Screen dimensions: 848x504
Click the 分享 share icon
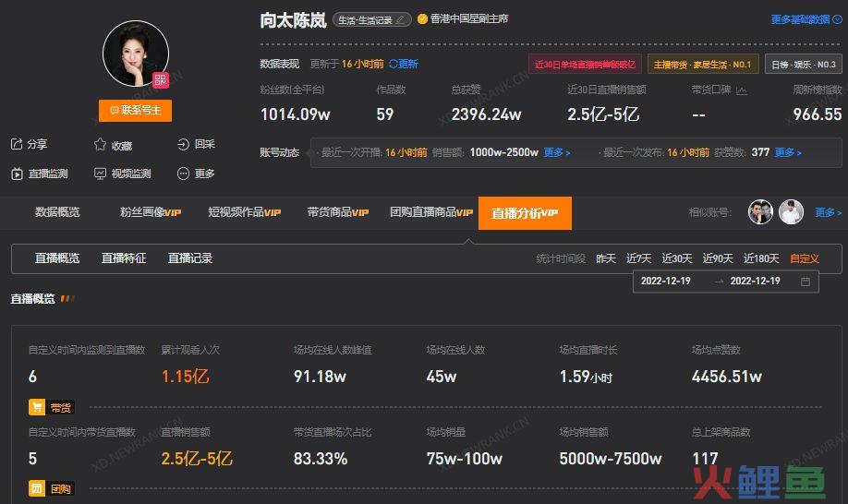tap(17, 144)
